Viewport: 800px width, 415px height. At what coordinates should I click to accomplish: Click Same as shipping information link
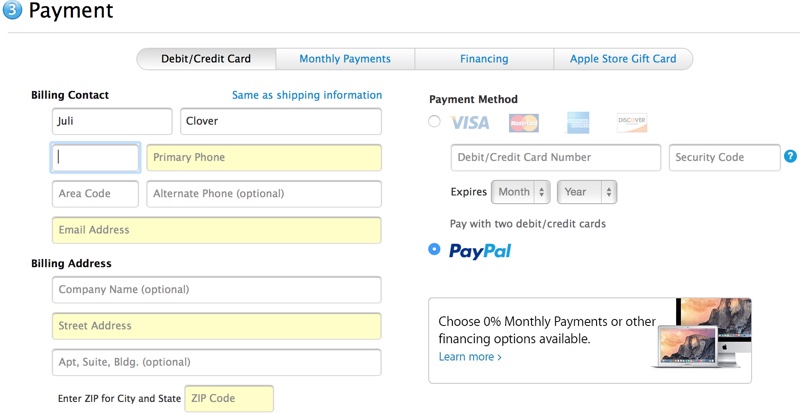(x=307, y=95)
